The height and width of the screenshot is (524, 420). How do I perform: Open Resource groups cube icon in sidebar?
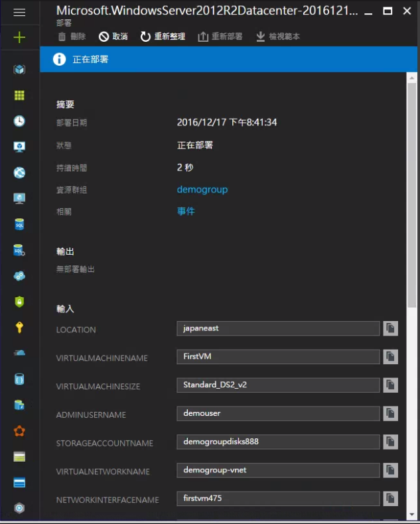click(x=19, y=70)
